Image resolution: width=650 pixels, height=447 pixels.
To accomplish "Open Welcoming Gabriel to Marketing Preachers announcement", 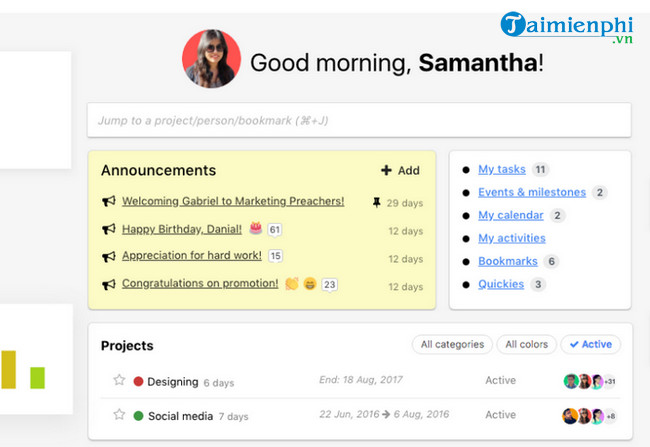I will click(233, 201).
